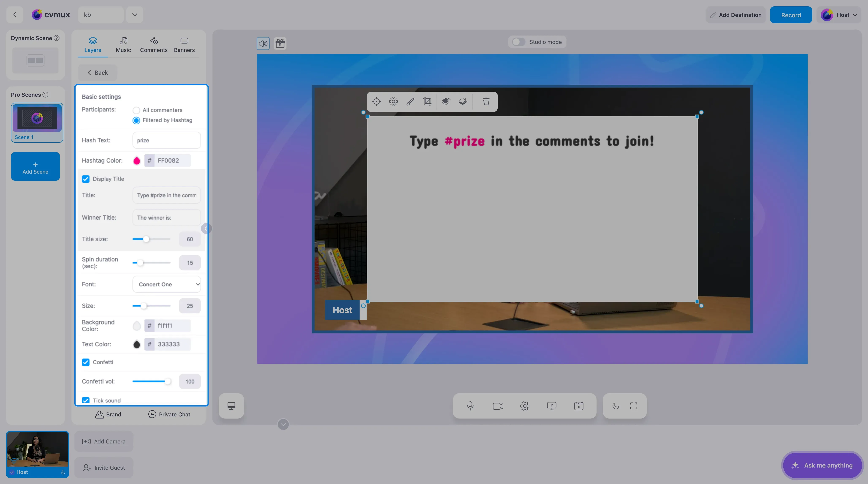Expand the bottom chevron under canvas
Viewport: 868px width, 484px height.
tap(283, 424)
